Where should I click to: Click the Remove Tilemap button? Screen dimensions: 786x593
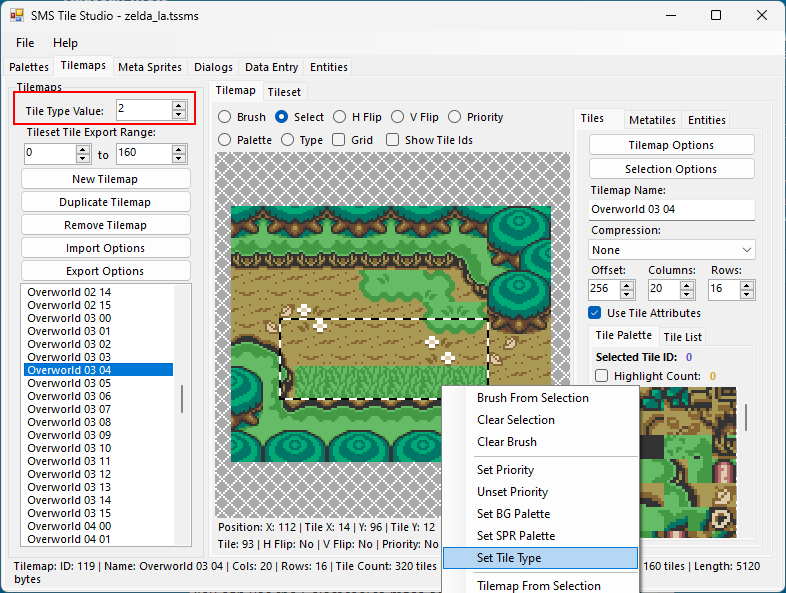tap(105, 226)
